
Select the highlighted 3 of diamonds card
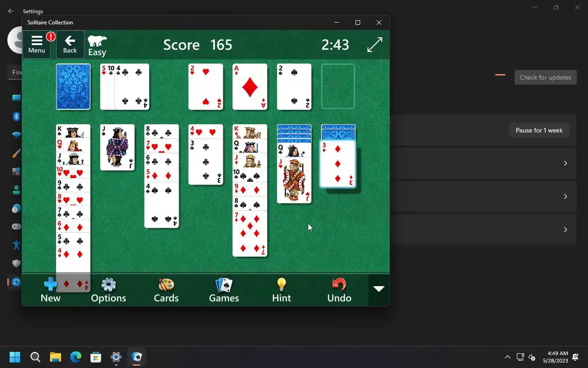coord(338,164)
